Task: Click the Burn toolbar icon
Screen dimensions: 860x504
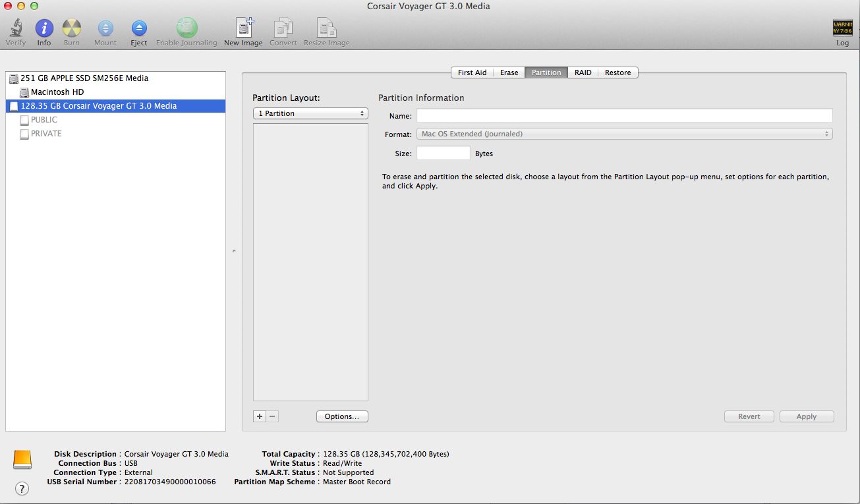Action: pyautogui.click(x=71, y=28)
